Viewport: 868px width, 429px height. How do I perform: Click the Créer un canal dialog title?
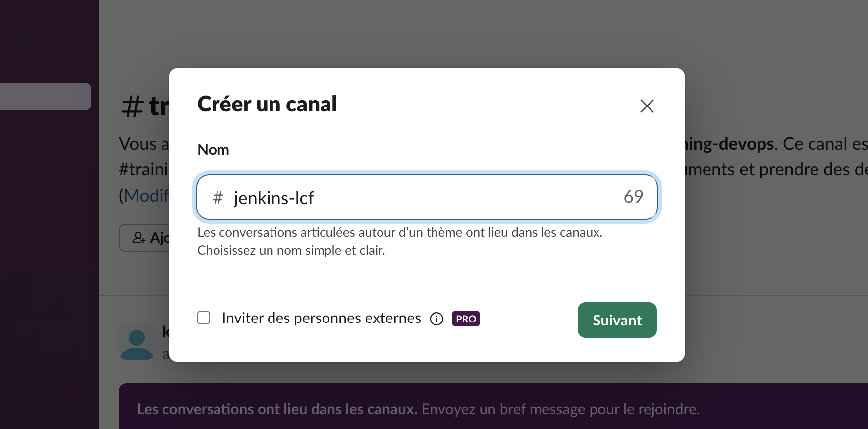coord(267,105)
